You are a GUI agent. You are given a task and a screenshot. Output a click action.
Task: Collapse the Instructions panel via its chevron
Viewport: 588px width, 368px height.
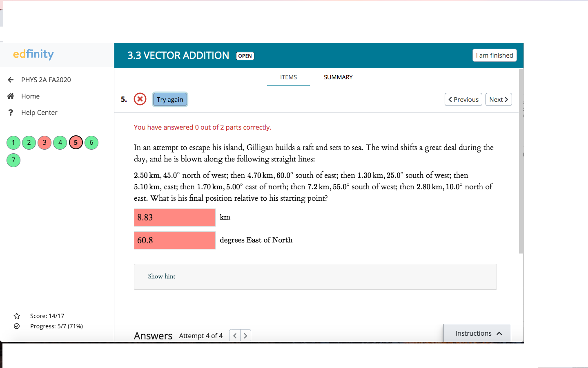(x=500, y=333)
